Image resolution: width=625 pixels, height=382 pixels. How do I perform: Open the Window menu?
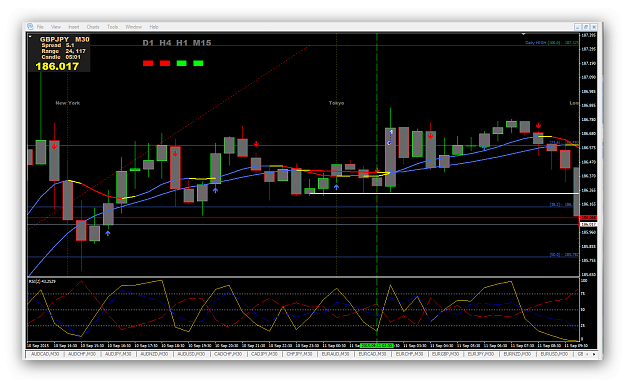(134, 27)
